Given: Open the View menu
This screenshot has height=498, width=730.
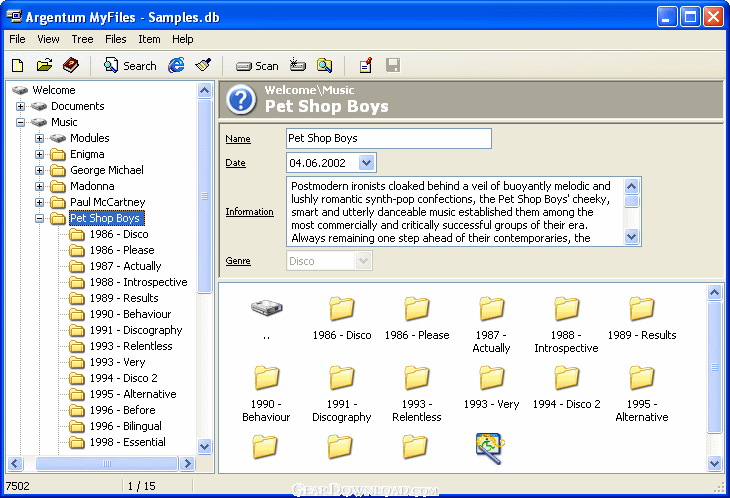Looking at the screenshot, I should click(x=48, y=39).
